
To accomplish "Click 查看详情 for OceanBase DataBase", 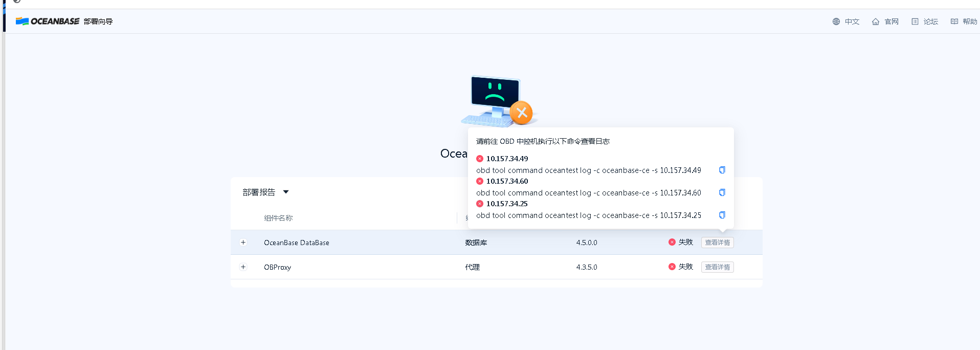I will 718,243.
